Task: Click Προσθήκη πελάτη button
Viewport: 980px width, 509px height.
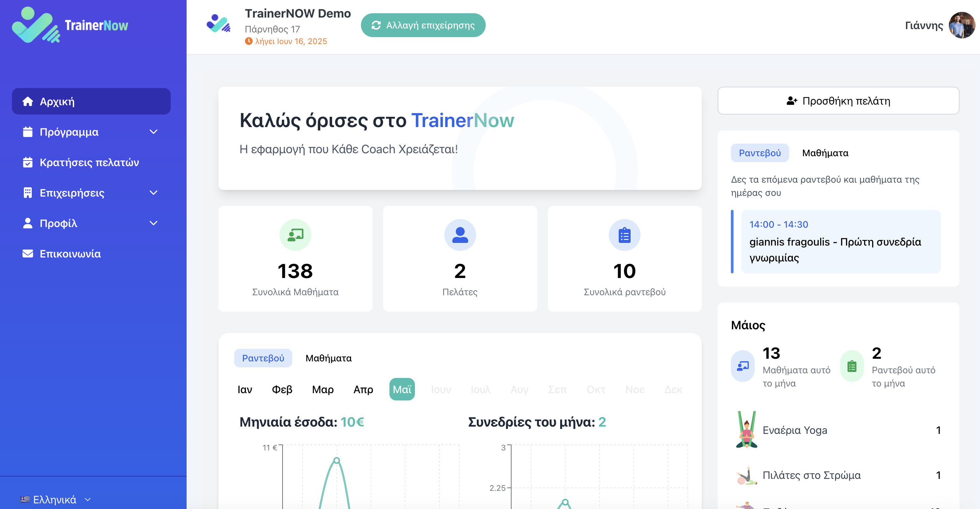Action: (x=838, y=101)
